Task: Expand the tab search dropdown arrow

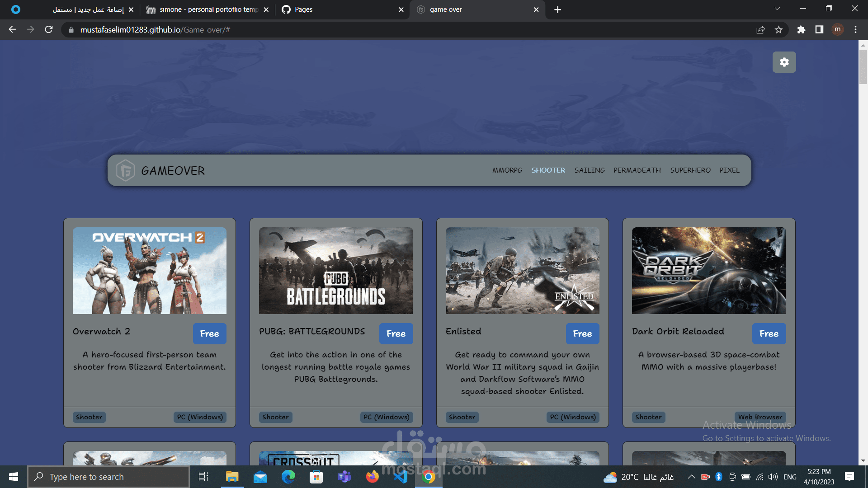Action: tap(777, 9)
